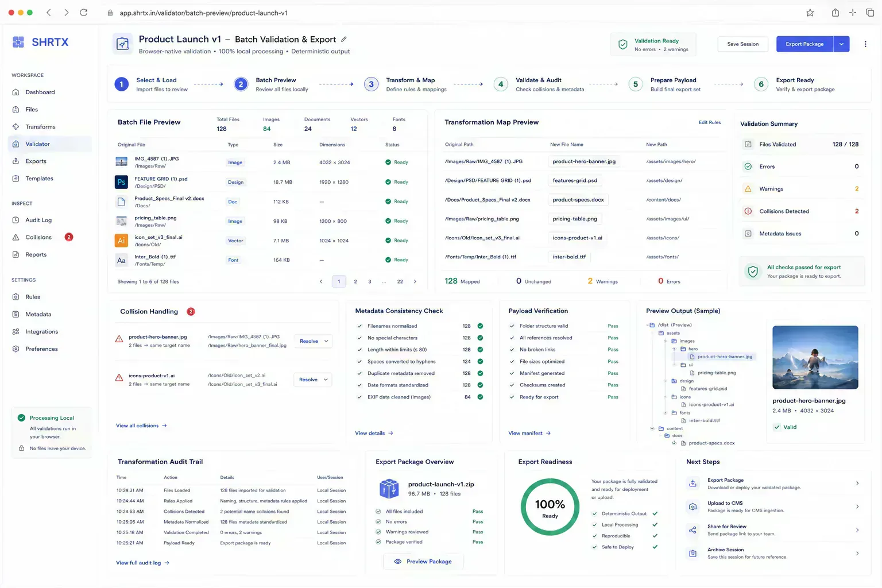882x588 pixels.
Task: Toggle the Deterministic Output checkbox
Action: click(594, 514)
